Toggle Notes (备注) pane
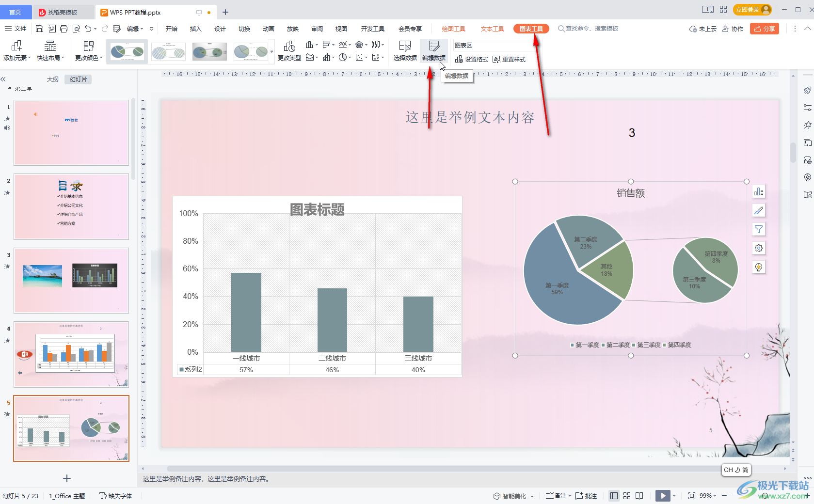The width and height of the screenshot is (814, 504). tap(557, 496)
